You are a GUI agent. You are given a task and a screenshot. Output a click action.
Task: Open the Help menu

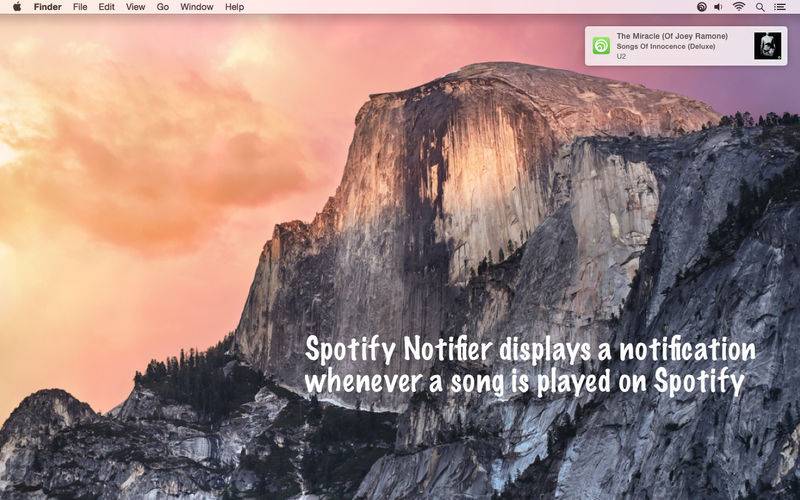coord(234,7)
